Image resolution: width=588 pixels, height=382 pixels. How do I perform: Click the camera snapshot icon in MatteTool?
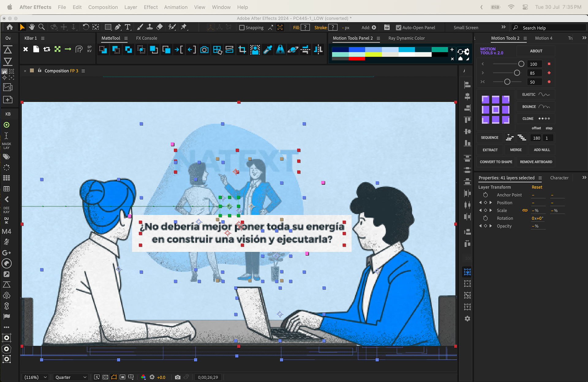coord(204,50)
